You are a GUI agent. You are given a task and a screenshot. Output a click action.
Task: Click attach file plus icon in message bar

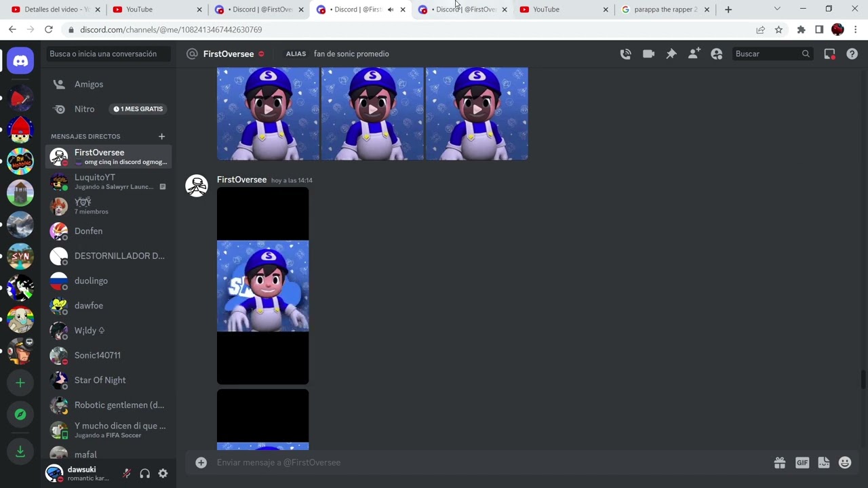point(201,462)
